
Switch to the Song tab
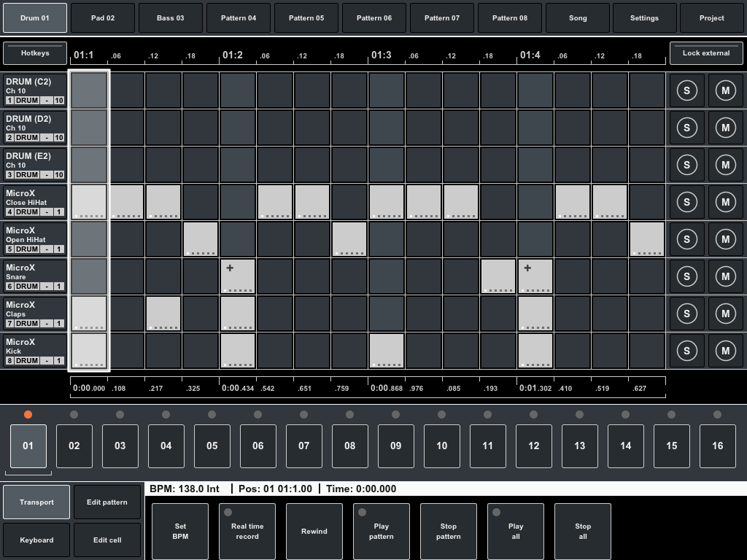[577, 17]
